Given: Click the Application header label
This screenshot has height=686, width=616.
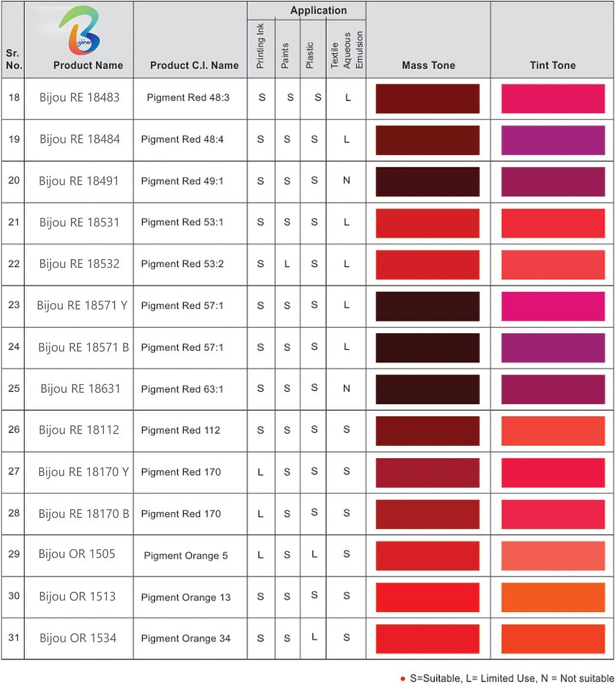Looking at the screenshot, I should point(318,10).
